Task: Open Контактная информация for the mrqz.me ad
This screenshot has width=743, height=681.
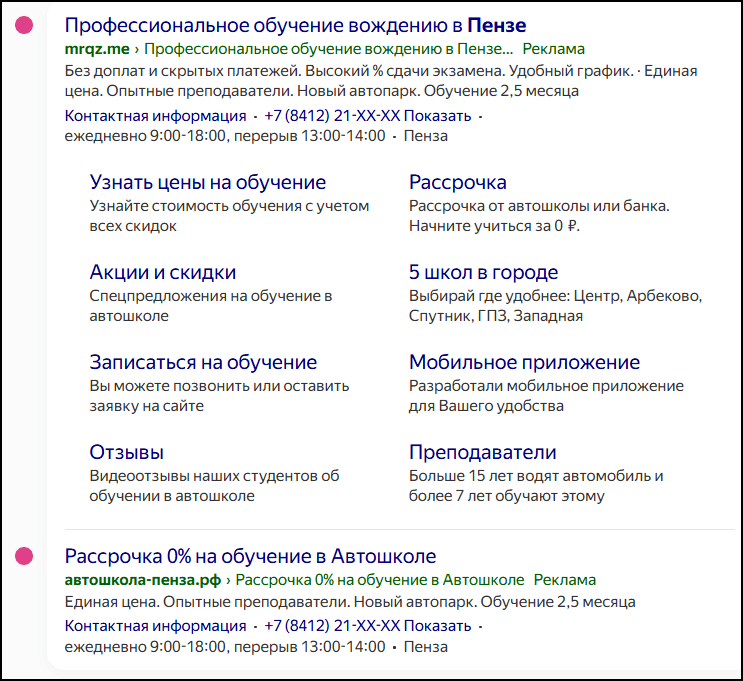Action: click(x=155, y=116)
